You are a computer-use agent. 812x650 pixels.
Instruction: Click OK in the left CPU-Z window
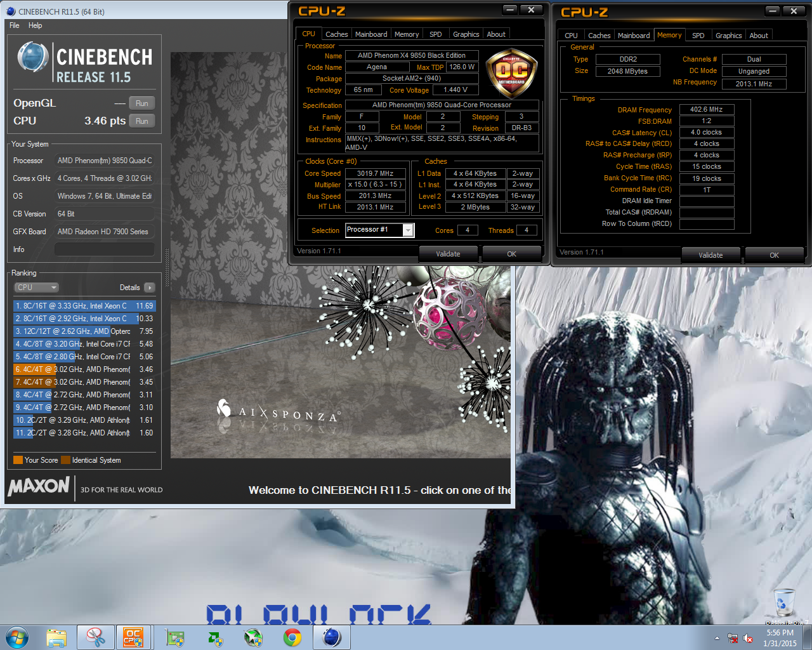[x=512, y=254]
